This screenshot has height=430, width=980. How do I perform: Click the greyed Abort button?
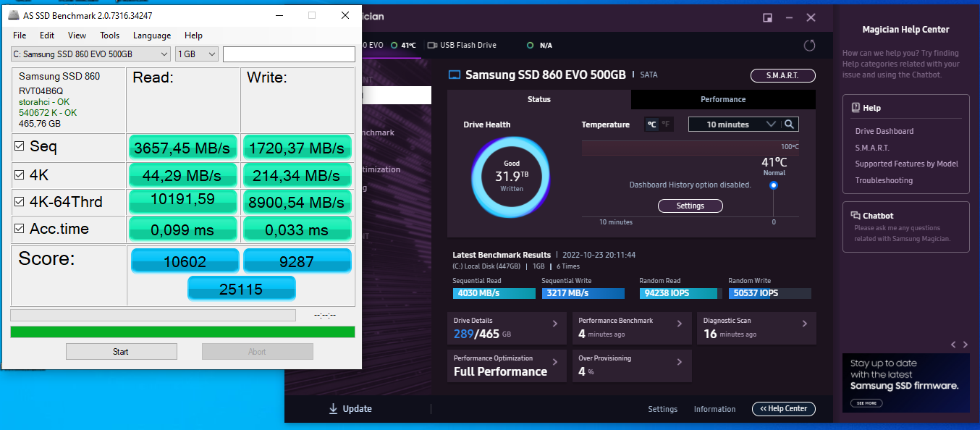click(257, 352)
